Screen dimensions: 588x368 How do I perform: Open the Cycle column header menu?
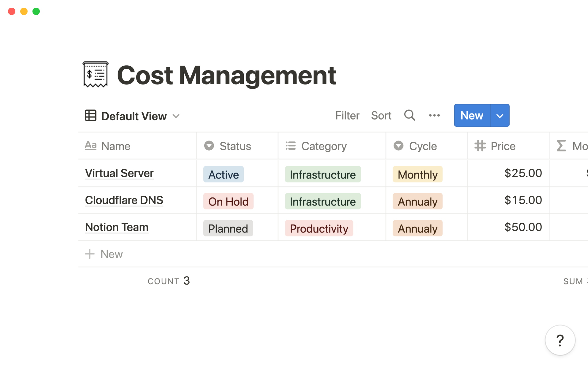(x=423, y=146)
